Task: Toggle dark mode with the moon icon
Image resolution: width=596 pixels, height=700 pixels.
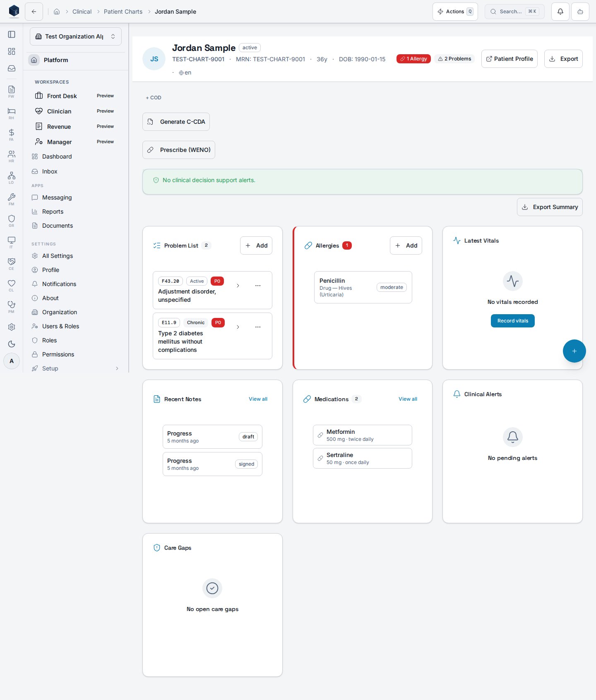Action: (12, 344)
